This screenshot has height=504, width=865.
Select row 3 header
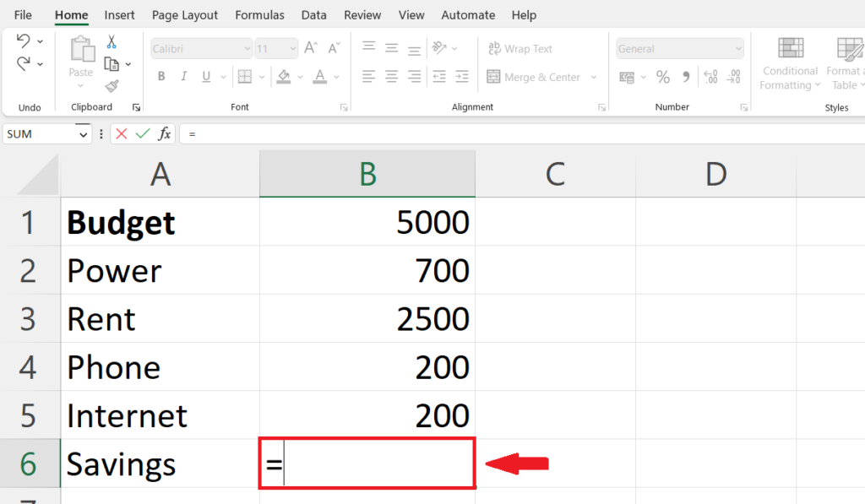click(x=30, y=319)
